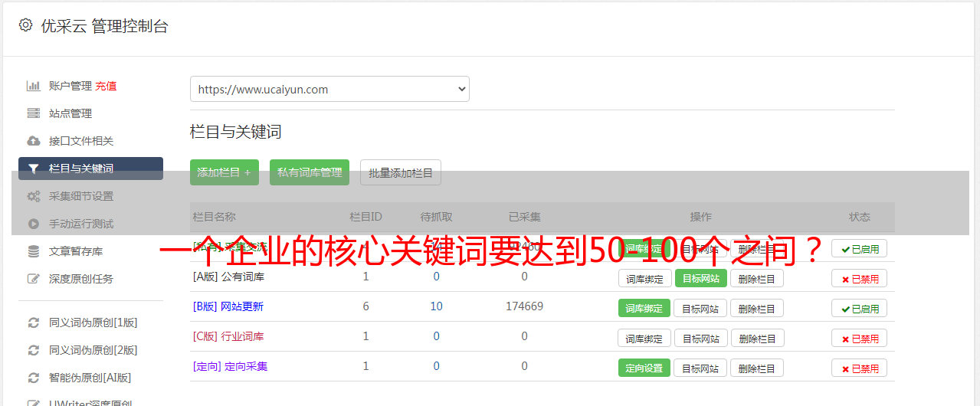Click the 状态 column header
Viewport: 980px width, 406px height.
pos(860,217)
